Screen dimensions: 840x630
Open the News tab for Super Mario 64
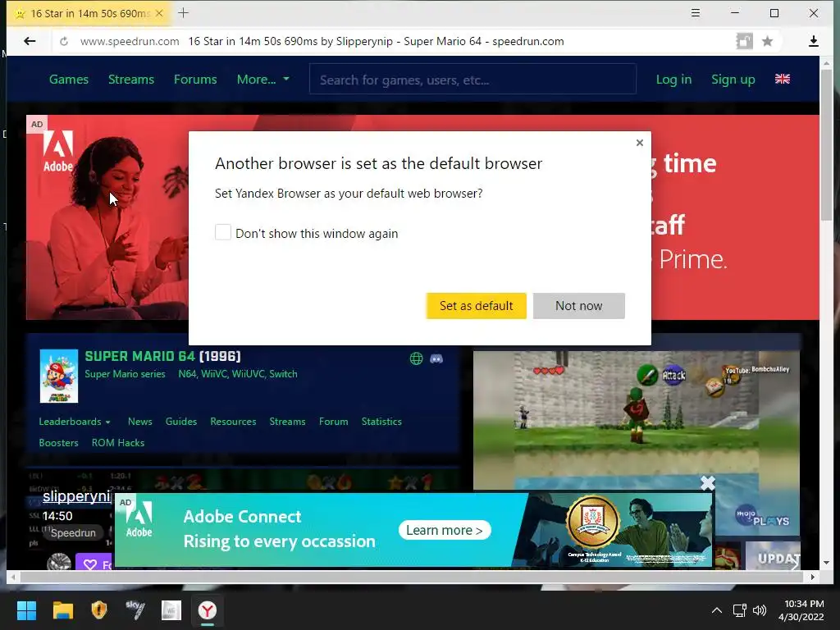point(139,422)
